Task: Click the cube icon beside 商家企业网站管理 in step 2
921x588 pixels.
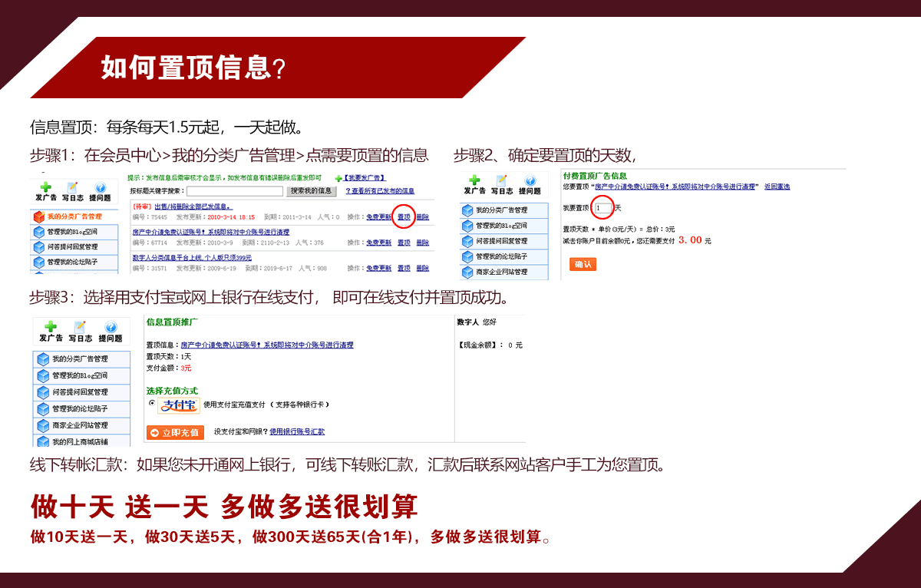Action: [x=467, y=272]
